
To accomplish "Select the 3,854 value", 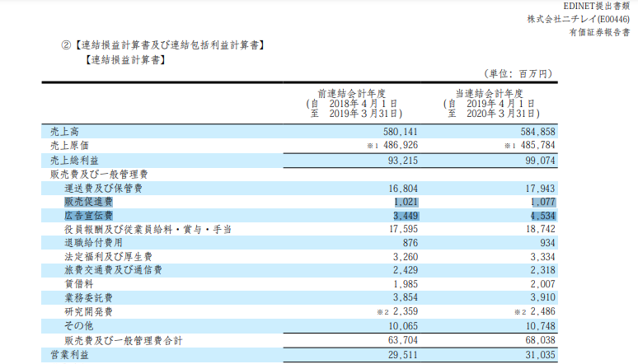I will point(406,298).
